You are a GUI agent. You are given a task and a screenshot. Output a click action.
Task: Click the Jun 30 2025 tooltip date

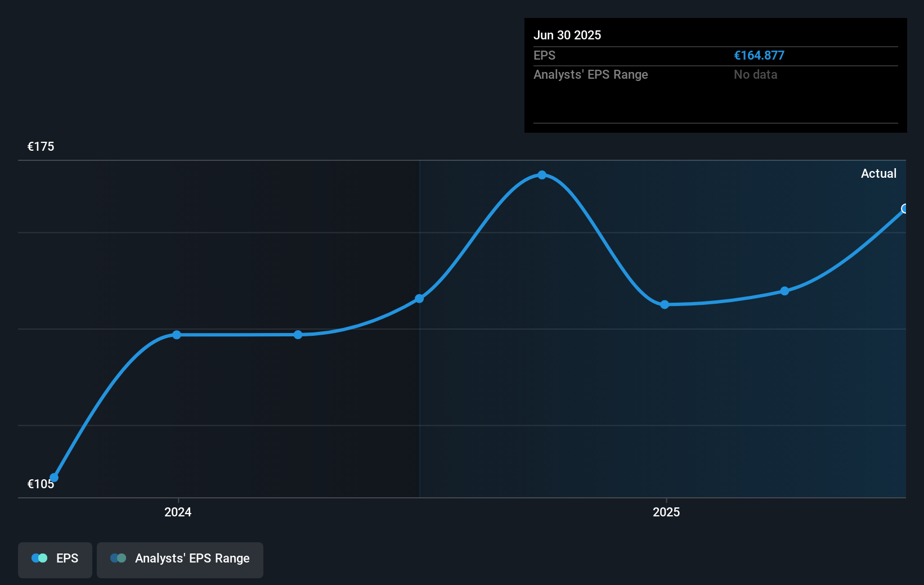pyautogui.click(x=567, y=35)
